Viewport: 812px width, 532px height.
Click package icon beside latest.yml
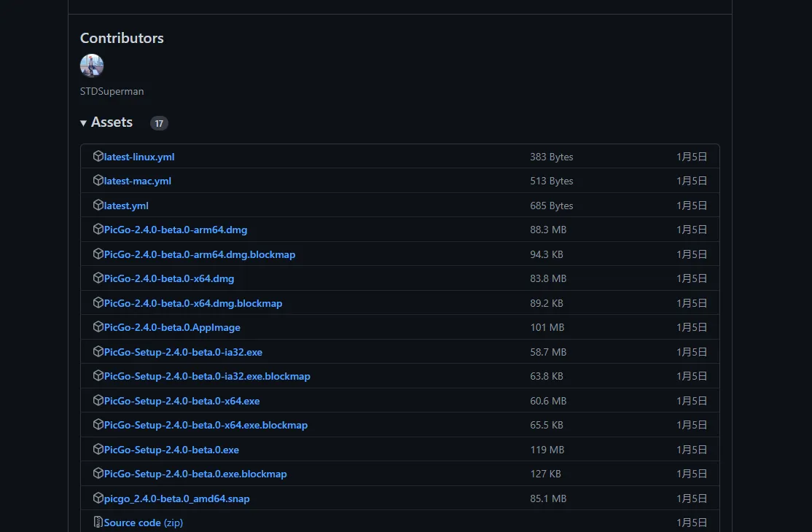pyautogui.click(x=98, y=206)
